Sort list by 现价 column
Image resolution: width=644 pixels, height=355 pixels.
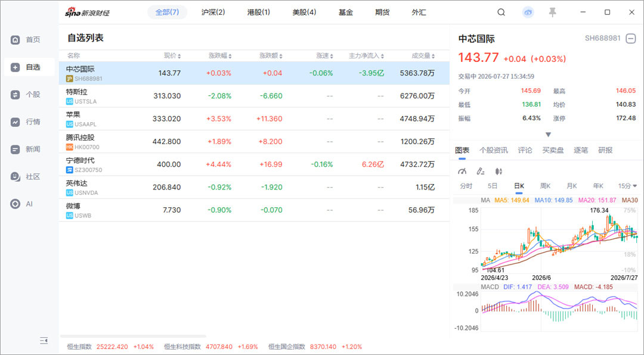(172, 56)
